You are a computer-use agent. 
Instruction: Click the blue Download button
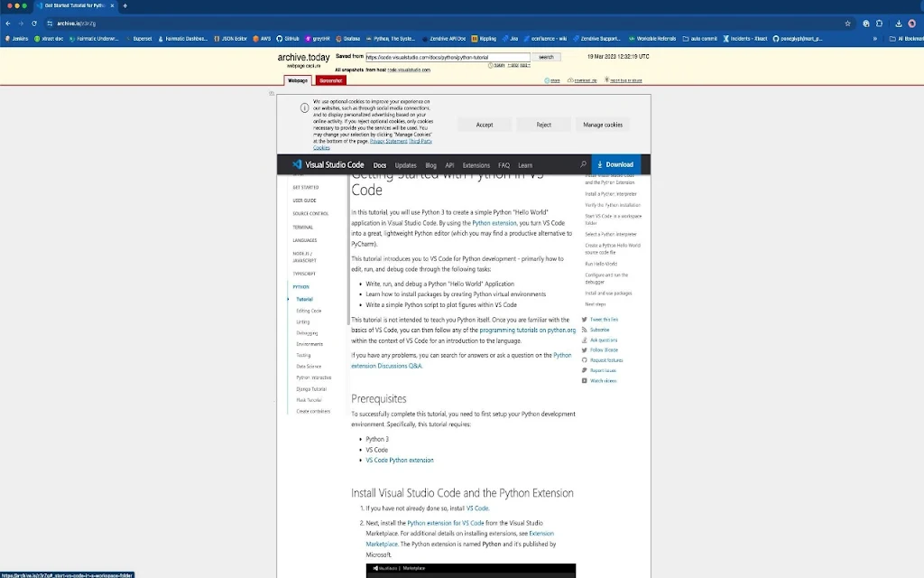click(615, 164)
